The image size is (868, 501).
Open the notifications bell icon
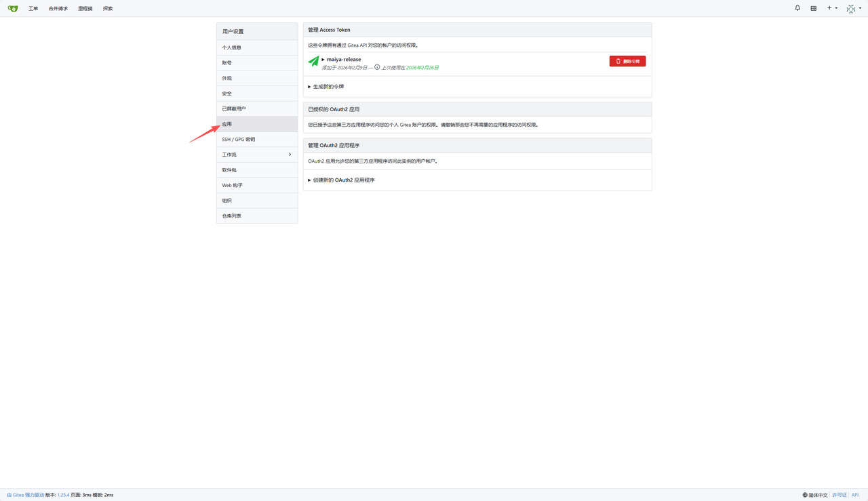click(797, 8)
